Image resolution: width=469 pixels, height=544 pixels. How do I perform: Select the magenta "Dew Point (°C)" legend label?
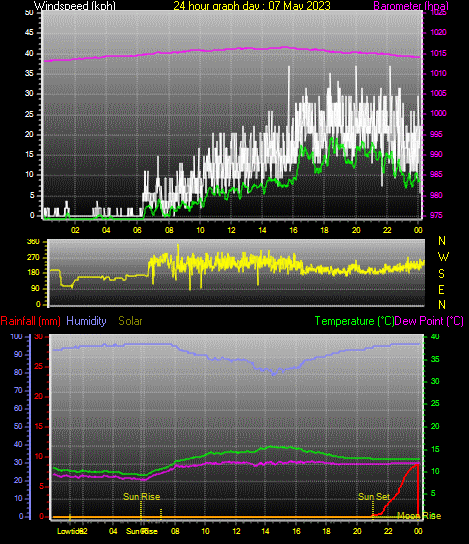pos(429,321)
